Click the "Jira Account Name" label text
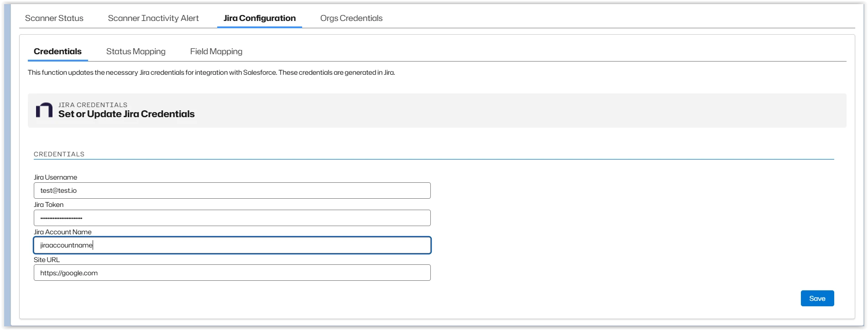The width and height of the screenshot is (868, 330). [63, 232]
